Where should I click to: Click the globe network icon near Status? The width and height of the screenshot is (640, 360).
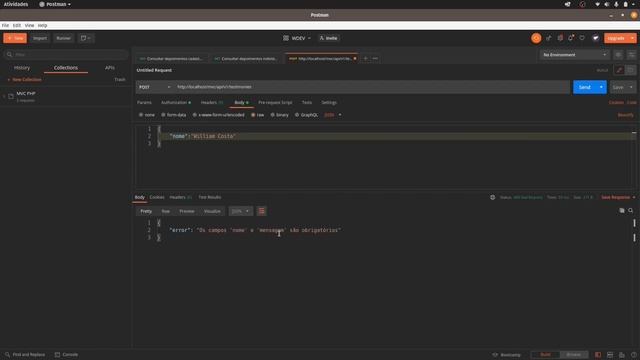tap(493, 197)
